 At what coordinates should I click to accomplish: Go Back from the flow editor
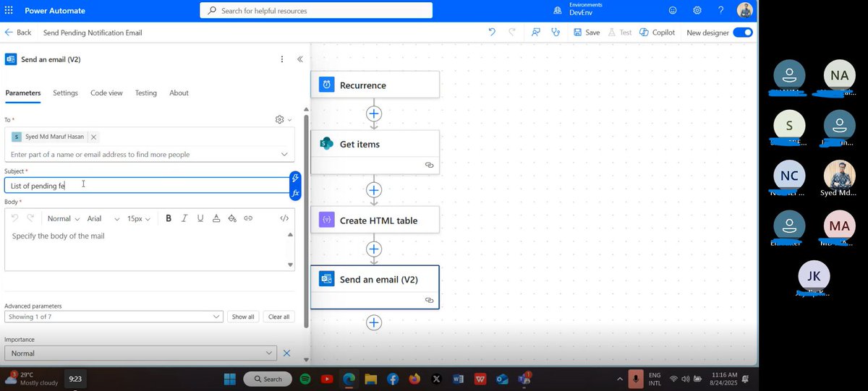click(17, 33)
